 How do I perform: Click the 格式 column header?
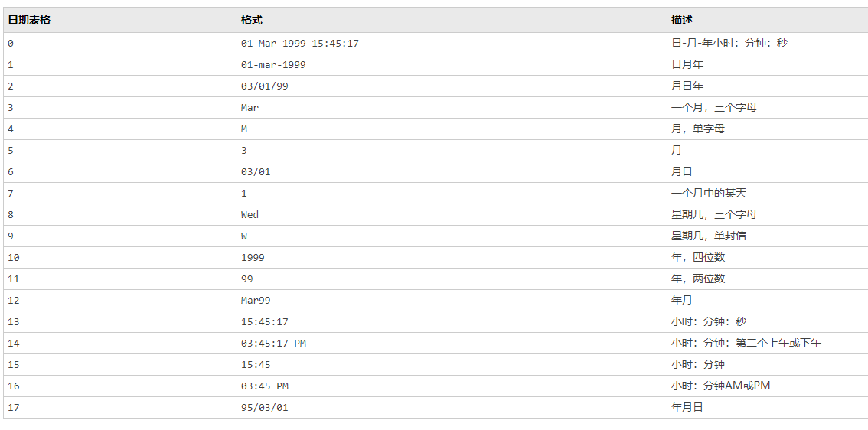pos(251,20)
